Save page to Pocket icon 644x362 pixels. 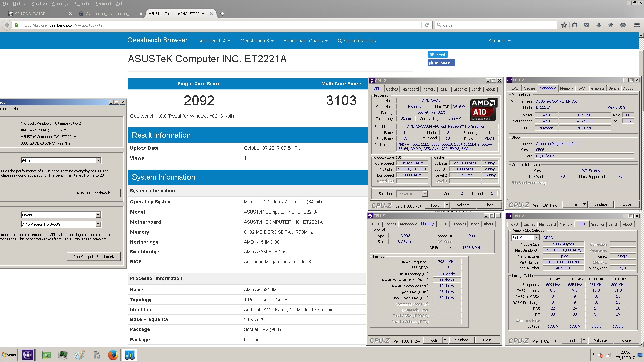tap(587, 25)
